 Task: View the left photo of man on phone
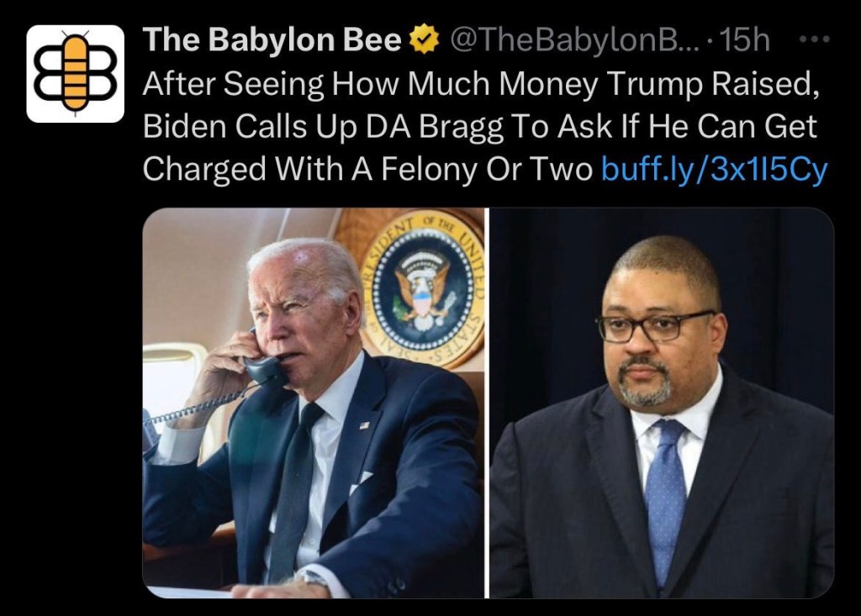(x=314, y=403)
